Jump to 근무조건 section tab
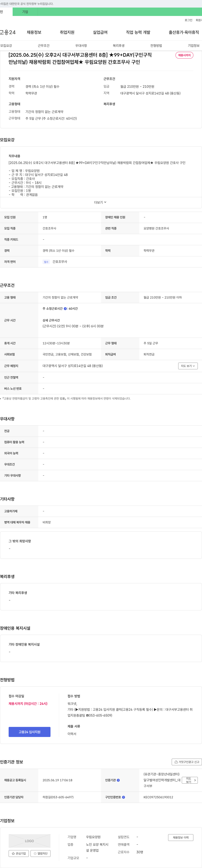 [44, 46]
